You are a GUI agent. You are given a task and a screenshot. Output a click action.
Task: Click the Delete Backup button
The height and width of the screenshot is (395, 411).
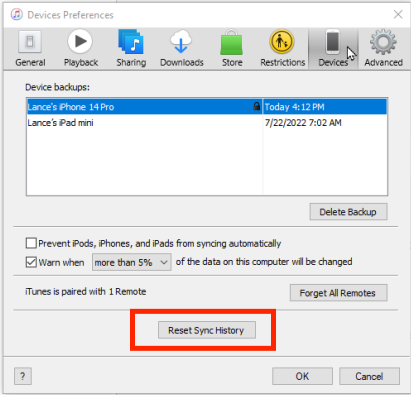[348, 212]
